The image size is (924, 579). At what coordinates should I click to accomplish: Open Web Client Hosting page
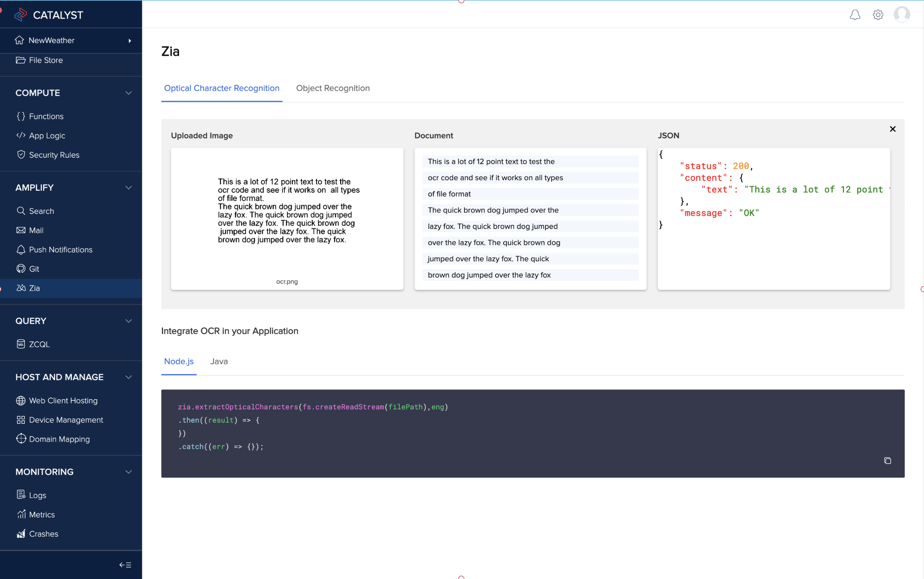[x=63, y=401]
